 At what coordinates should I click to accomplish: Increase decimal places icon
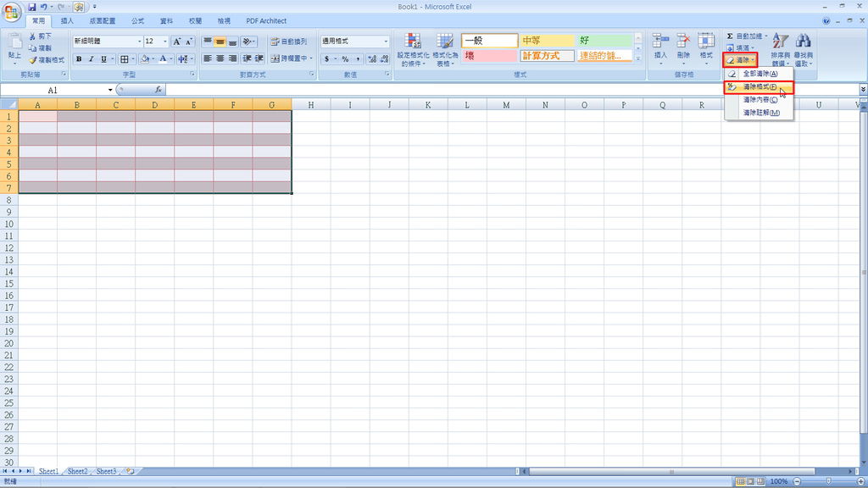[372, 58]
